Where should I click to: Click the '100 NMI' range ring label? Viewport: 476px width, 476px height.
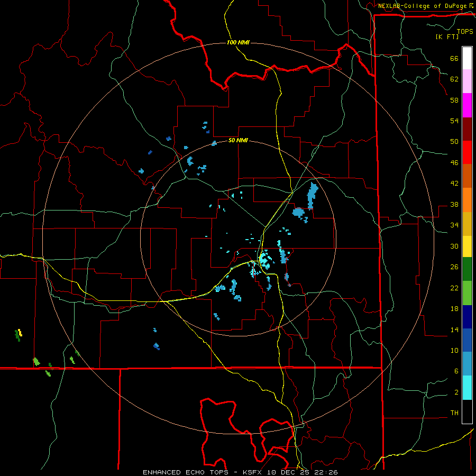click(238, 42)
